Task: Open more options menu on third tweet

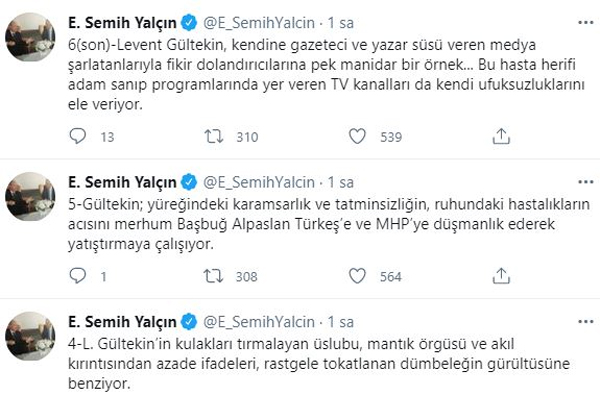Action: pos(585,322)
